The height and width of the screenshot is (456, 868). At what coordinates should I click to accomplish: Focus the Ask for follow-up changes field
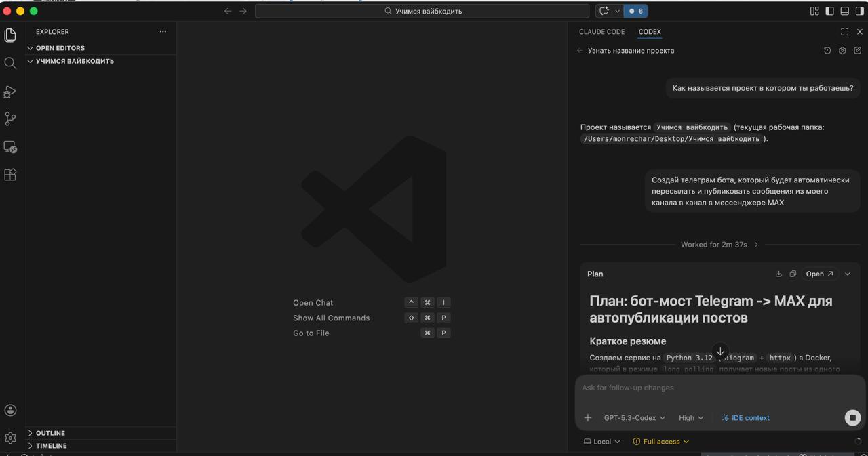720,388
